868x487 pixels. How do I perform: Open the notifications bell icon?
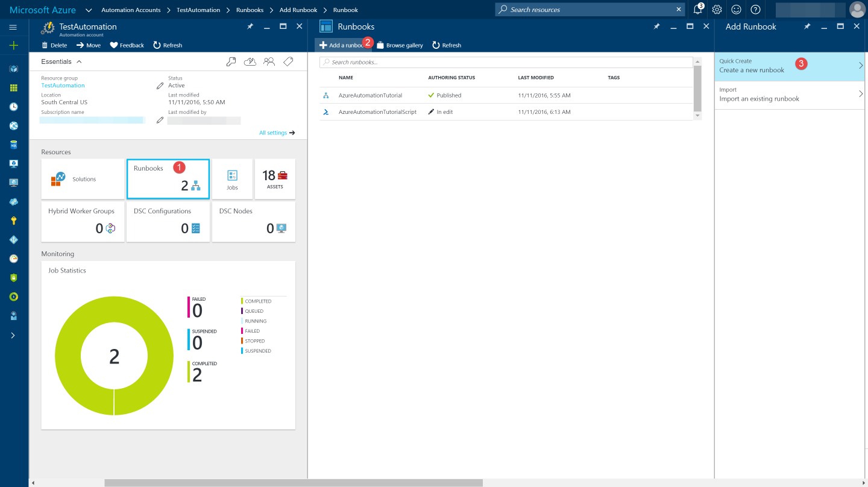click(697, 10)
